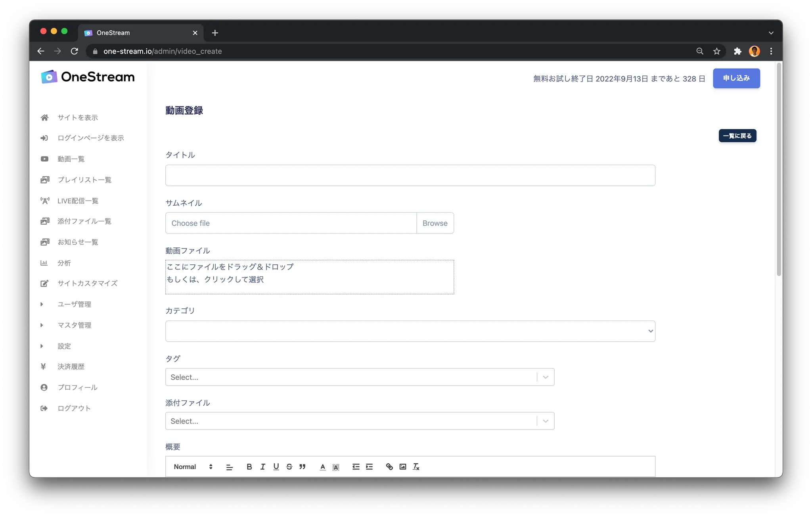
Task: Open the text color picker
Action: pyautogui.click(x=323, y=466)
